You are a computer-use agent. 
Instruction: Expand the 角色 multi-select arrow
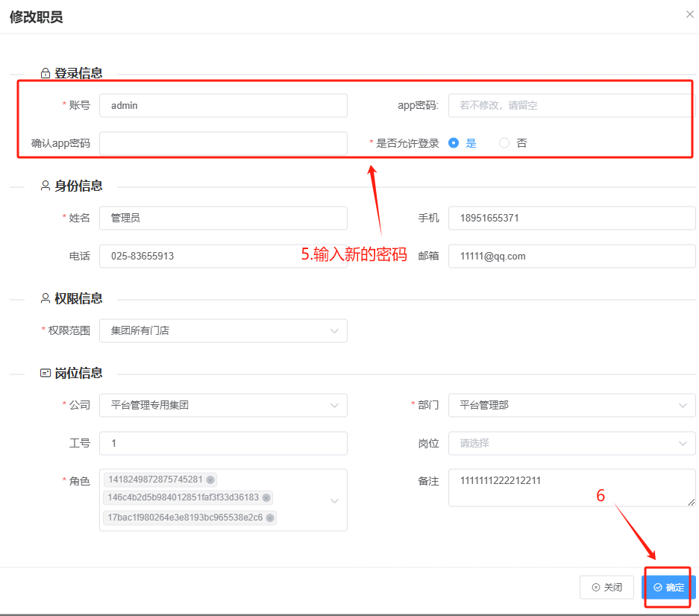334,500
